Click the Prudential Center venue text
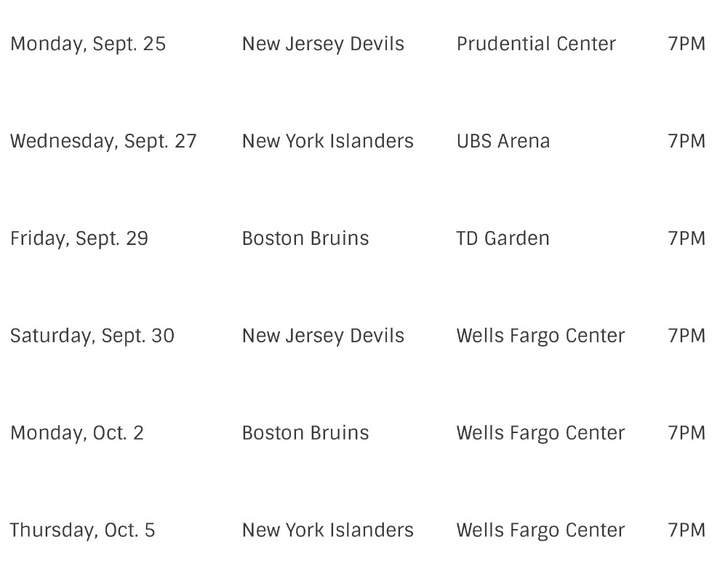The height and width of the screenshot is (577, 728). (536, 44)
